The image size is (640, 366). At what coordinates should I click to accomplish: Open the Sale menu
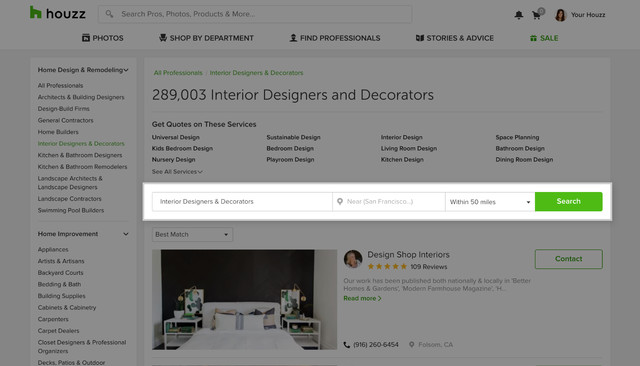pos(544,38)
